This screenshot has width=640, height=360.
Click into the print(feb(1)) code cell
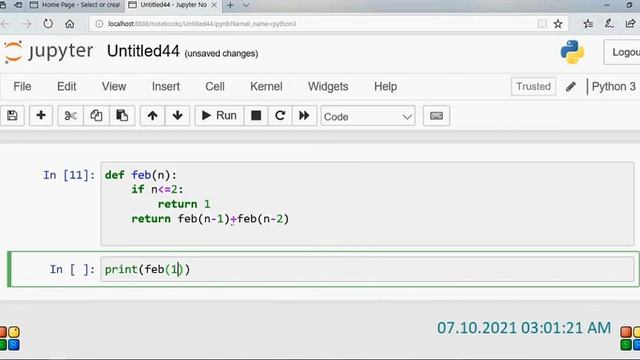[367, 269]
